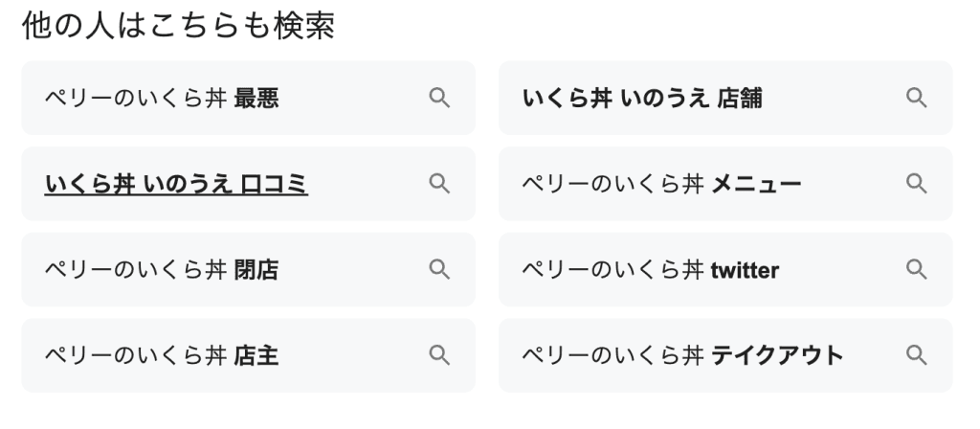Click search icon beside ペリーのいくら丼 twitter
Screen dimensions: 980x429
click(x=916, y=270)
